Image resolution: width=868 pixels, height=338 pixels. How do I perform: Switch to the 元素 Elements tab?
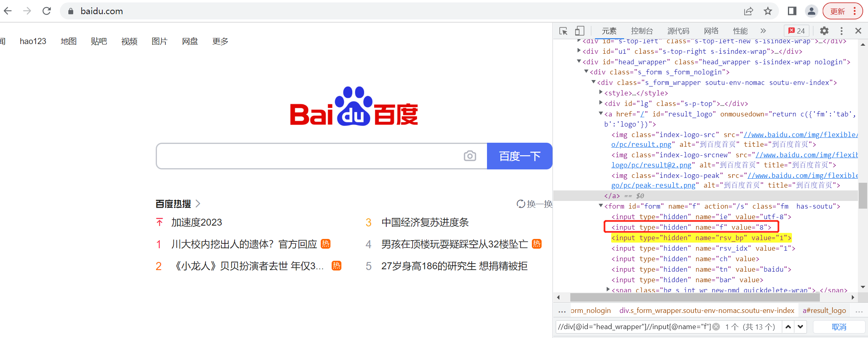[x=609, y=31]
